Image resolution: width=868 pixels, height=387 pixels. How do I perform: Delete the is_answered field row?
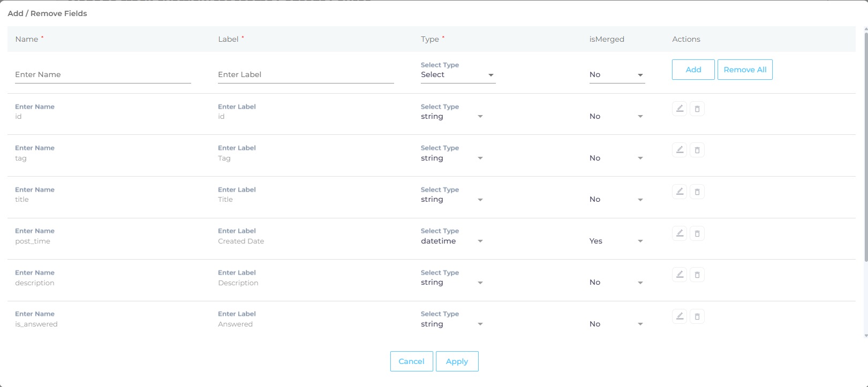click(x=697, y=316)
